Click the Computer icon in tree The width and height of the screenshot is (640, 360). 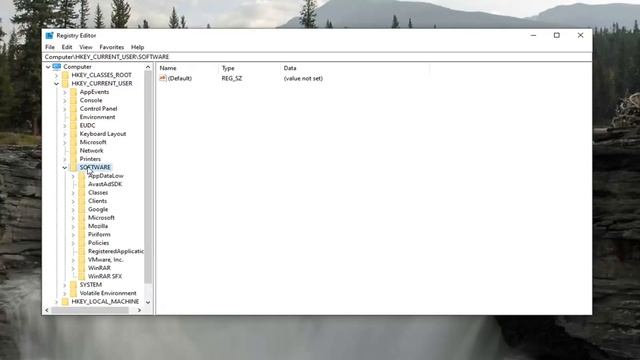pyautogui.click(x=57, y=67)
